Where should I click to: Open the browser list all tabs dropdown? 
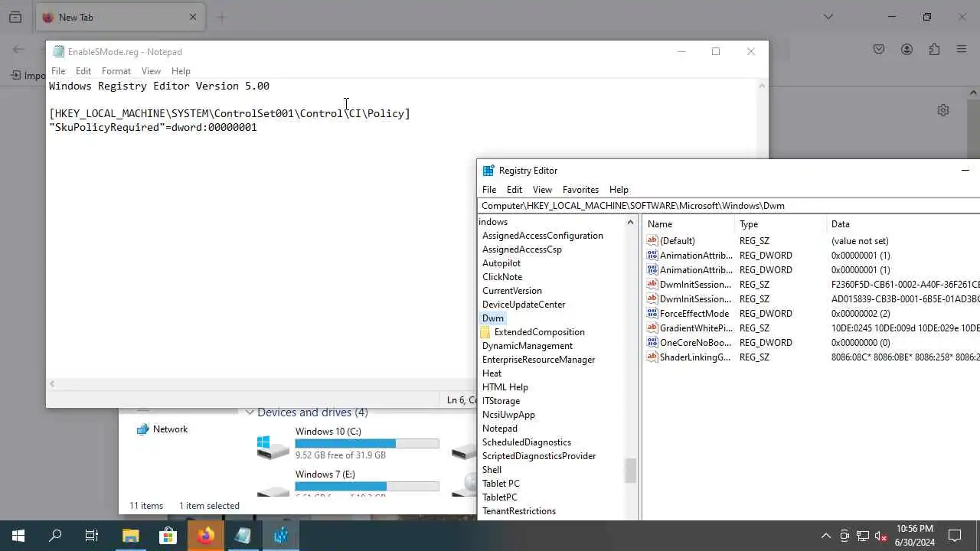click(828, 17)
